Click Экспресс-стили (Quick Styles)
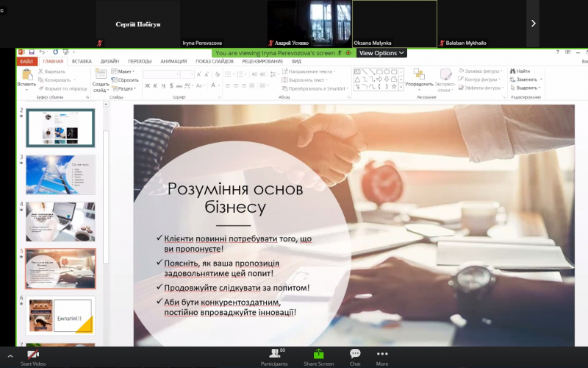 pyautogui.click(x=445, y=80)
